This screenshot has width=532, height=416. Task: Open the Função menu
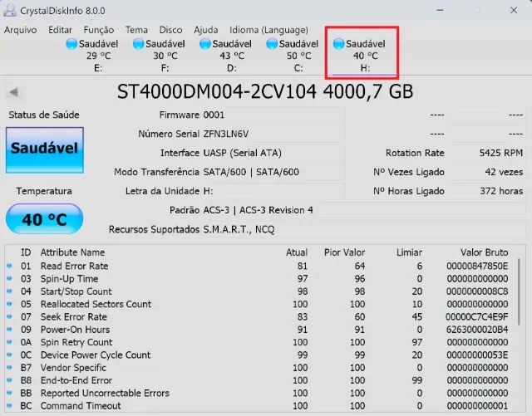point(99,30)
